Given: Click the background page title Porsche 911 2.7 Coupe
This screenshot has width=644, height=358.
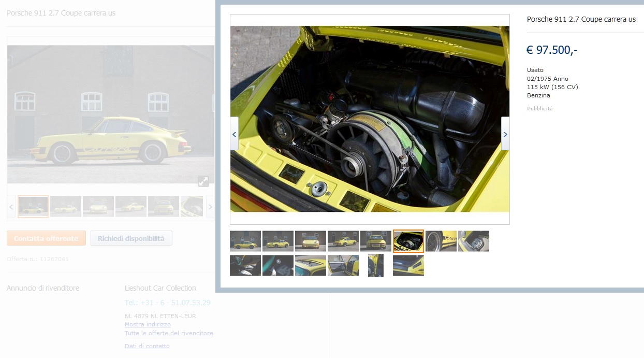Looking at the screenshot, I should click(x=61, y=13).
